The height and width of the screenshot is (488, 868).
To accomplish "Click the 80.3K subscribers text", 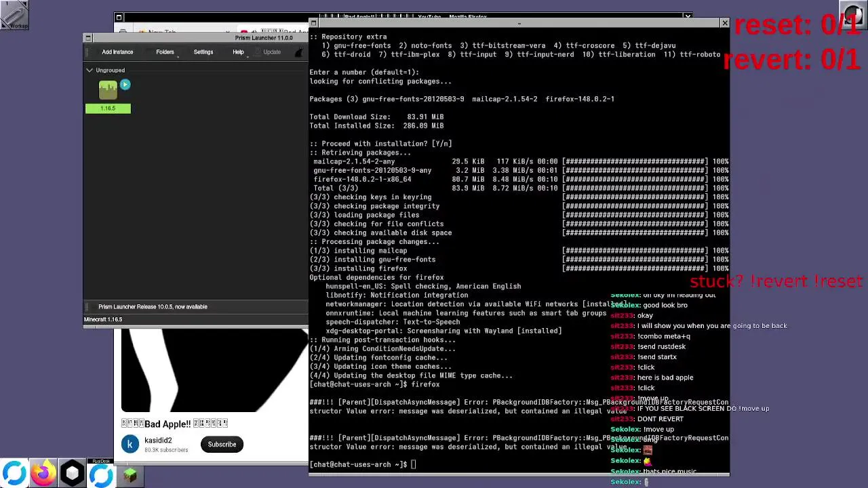I will tap(165, 449).
